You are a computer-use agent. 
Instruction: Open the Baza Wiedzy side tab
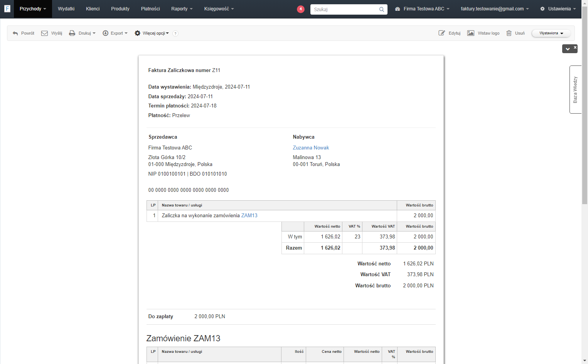click(x=575, y=90)
